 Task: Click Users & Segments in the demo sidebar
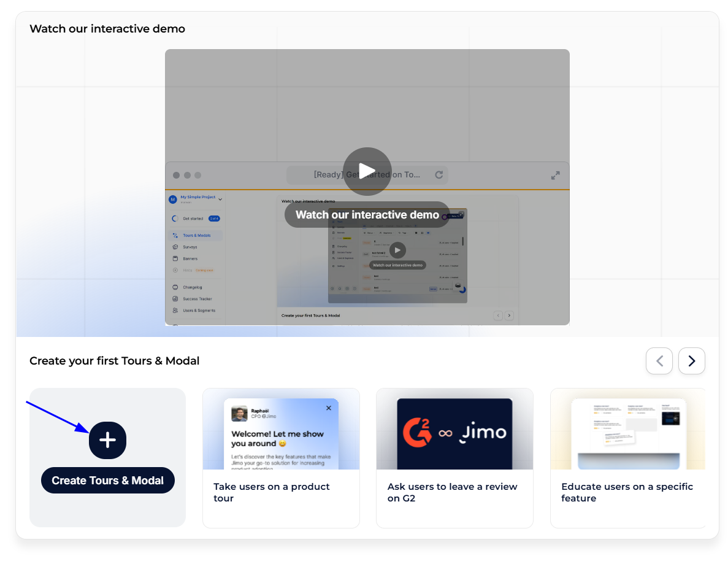click(199, 311)
